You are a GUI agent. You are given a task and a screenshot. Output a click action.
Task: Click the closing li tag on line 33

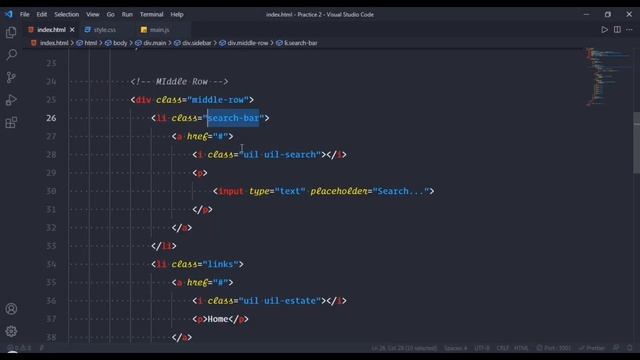pyautogui.click(x=164, y=246)
